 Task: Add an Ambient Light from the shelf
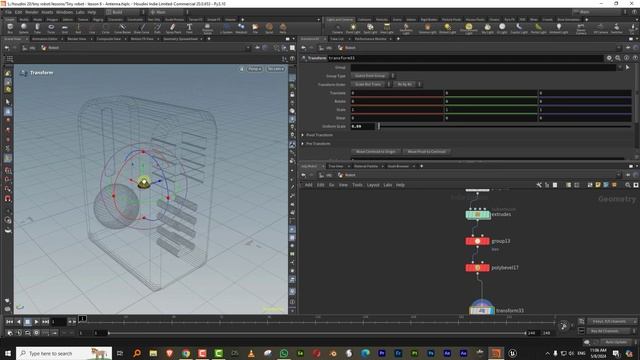click(559, 28)
